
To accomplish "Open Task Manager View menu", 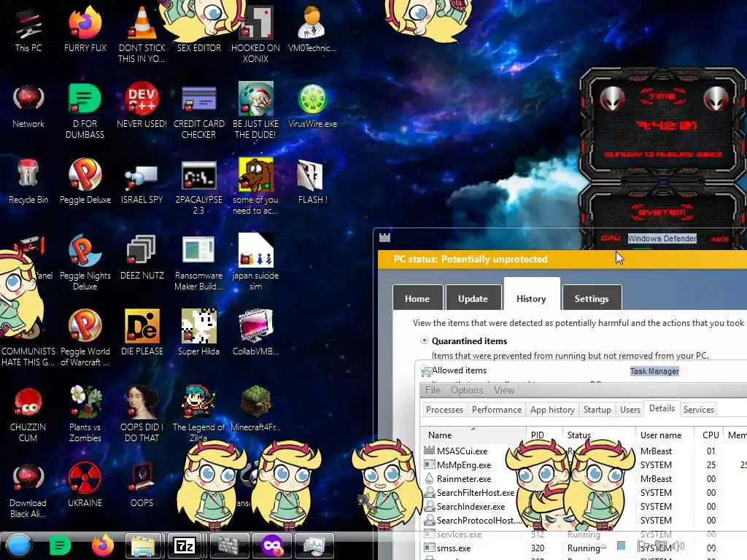I will point(503,391).
